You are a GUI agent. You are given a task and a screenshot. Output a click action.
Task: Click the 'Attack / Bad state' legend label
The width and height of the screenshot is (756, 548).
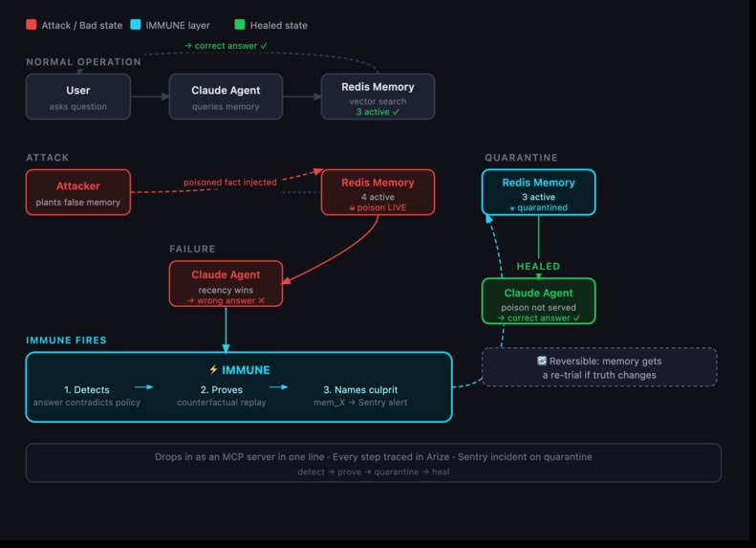[82, 25]
